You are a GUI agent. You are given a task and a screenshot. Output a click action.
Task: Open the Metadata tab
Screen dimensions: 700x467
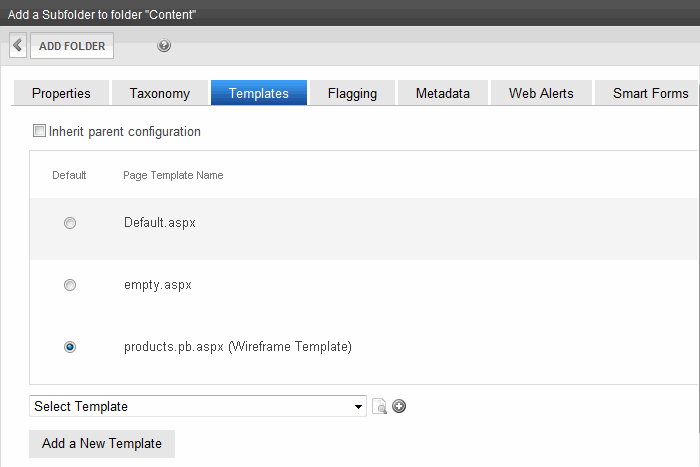pos(443,93)
